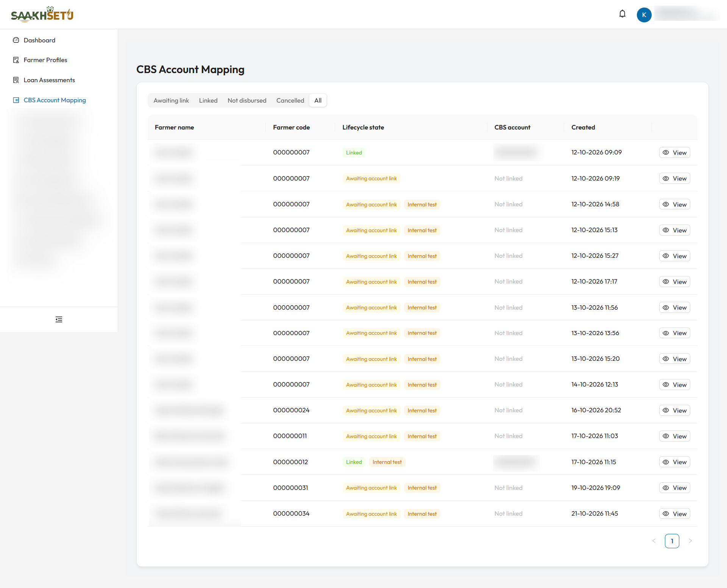This screenshot has height=588, width=727.
Task: Go to previous page arrow
Action: 654,541
